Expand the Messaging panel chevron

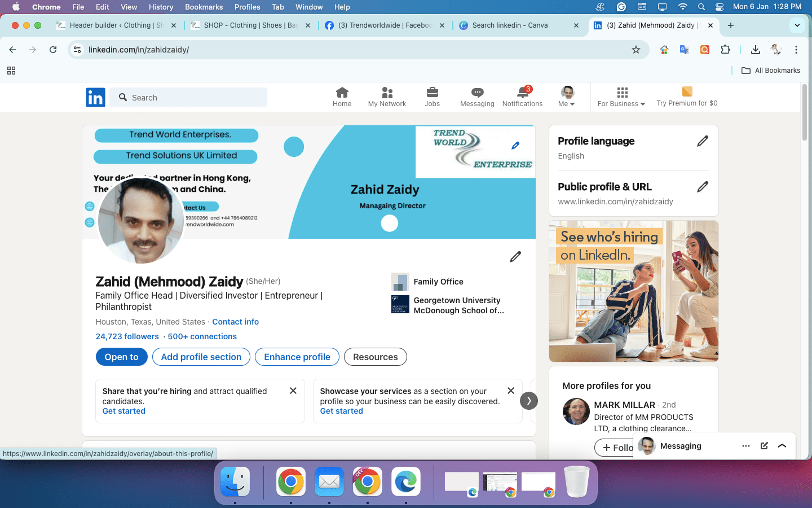tap(782, 446)
